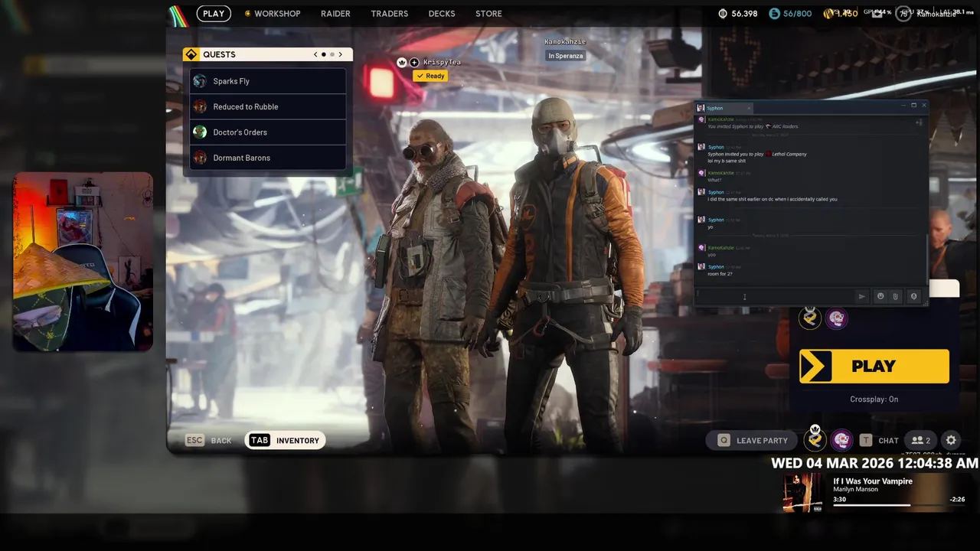Screen dimensions: 980x551
Task: Open the Doctor's Orders quest
Action: [x=267, y=132]
